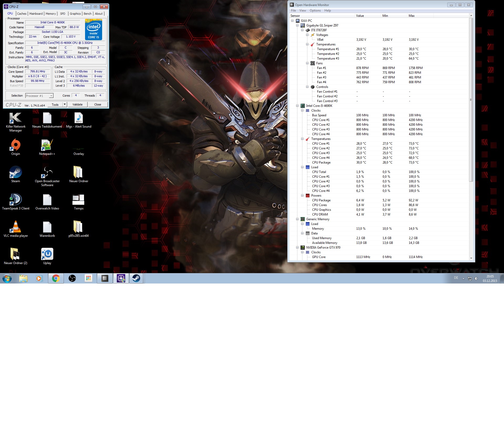Open the Origin desktop shortcut
The height and width of the screenshot is (441, 504).
click(x=15, y=145)
